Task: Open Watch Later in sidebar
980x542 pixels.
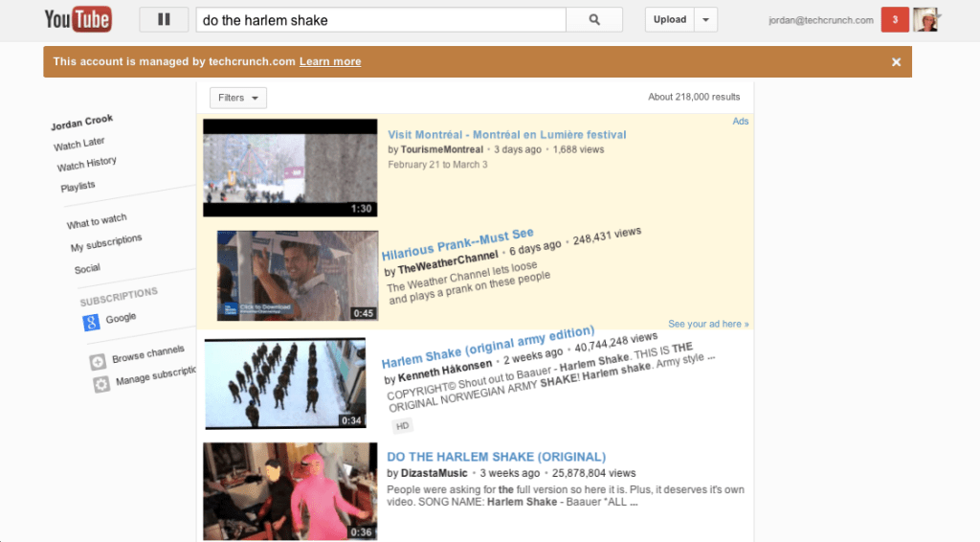Action: pyautogui.click(x=78, y=144)
